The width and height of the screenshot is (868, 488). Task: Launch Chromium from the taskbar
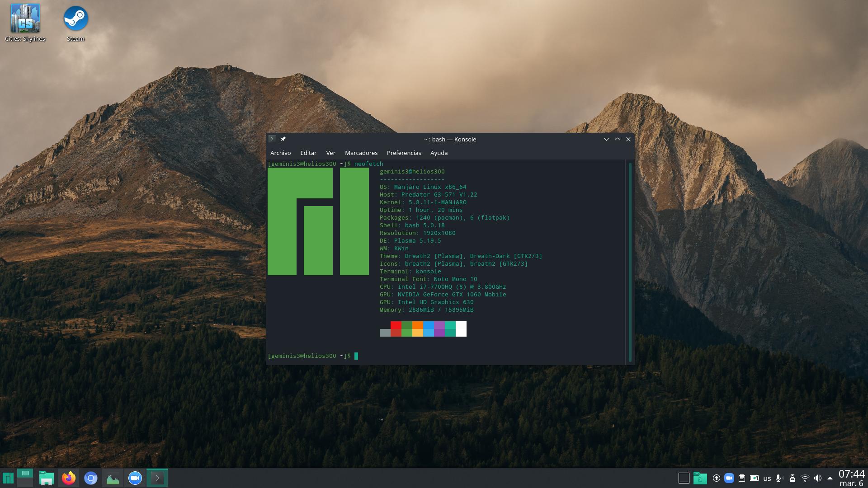click(91, 478)
